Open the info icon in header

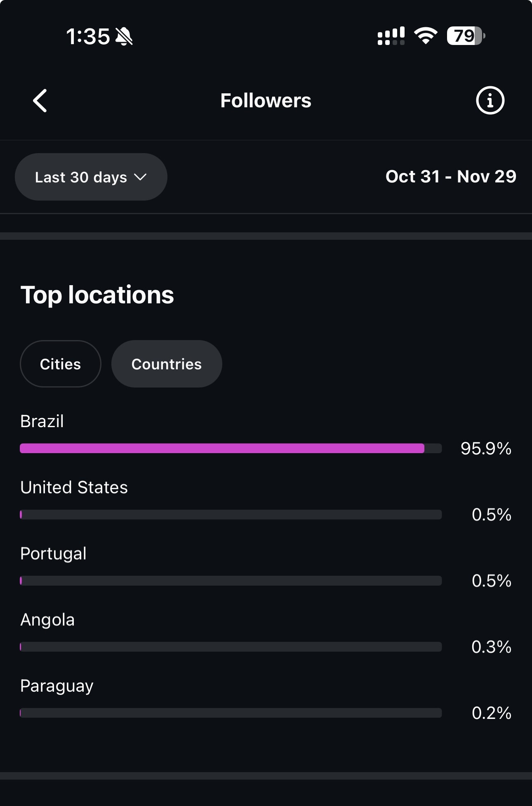(x=490, y=101)
